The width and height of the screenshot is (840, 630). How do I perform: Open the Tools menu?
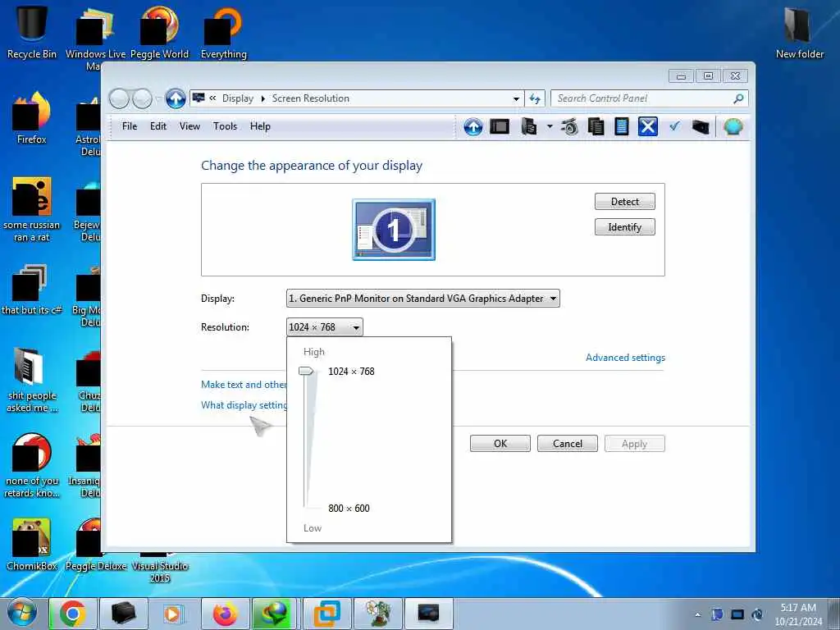pyautogui.click(x=225, y=126)
